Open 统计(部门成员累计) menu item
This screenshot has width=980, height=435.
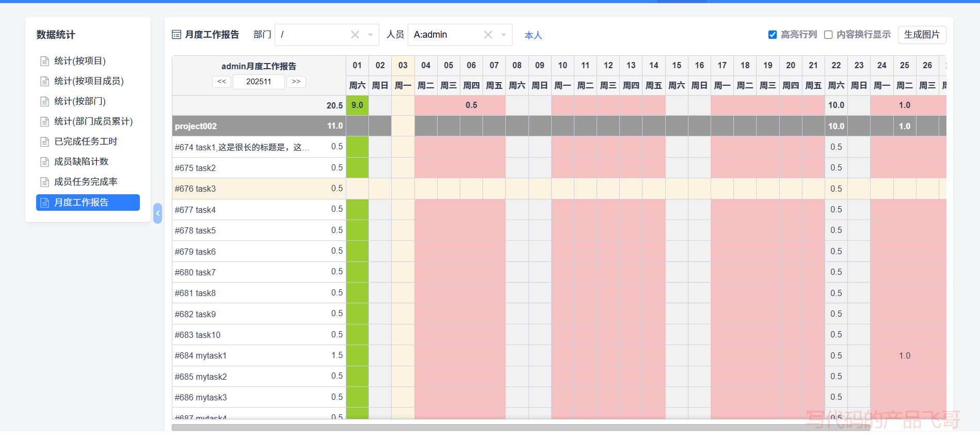point(93,121)
